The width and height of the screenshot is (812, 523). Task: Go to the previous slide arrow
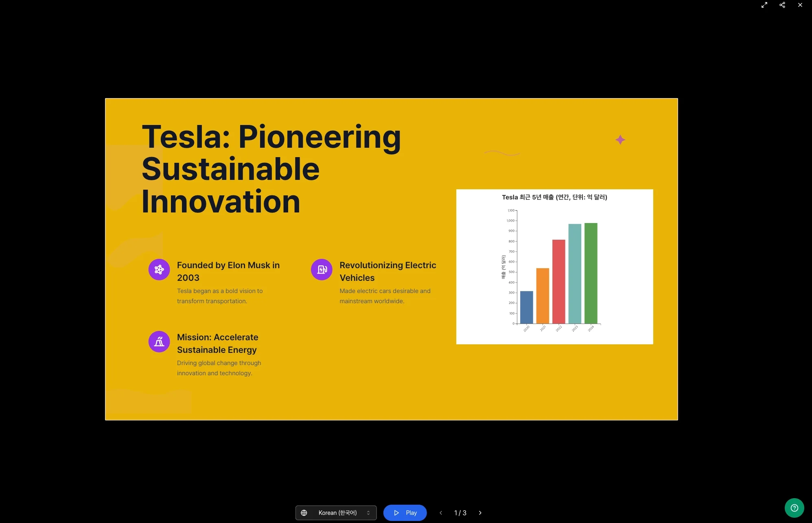[440, 513]
